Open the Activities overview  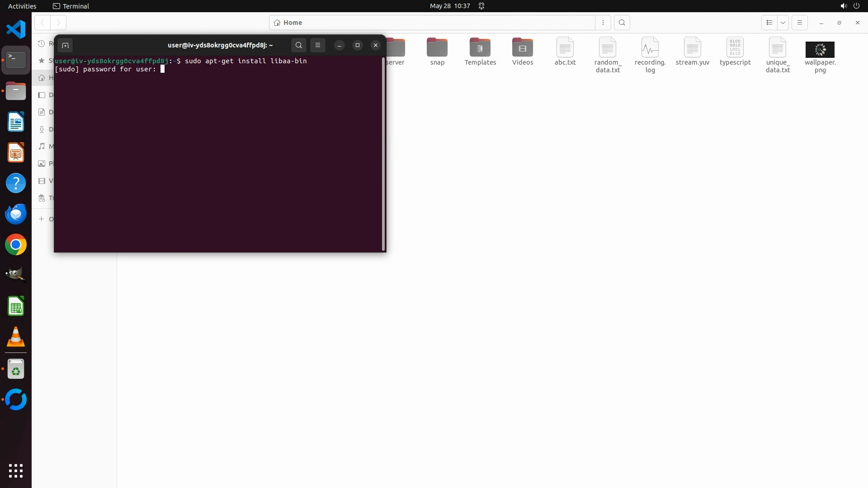(22, 6)
